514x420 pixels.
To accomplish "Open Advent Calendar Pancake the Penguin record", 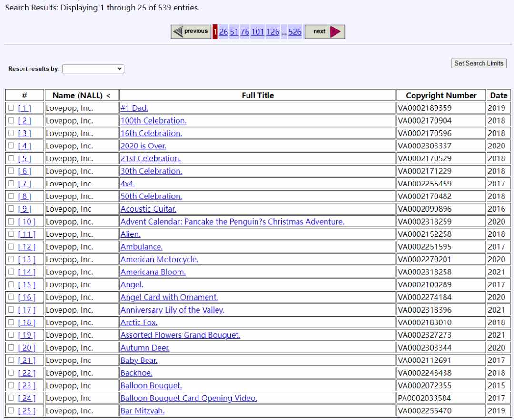I will point(232,222).
